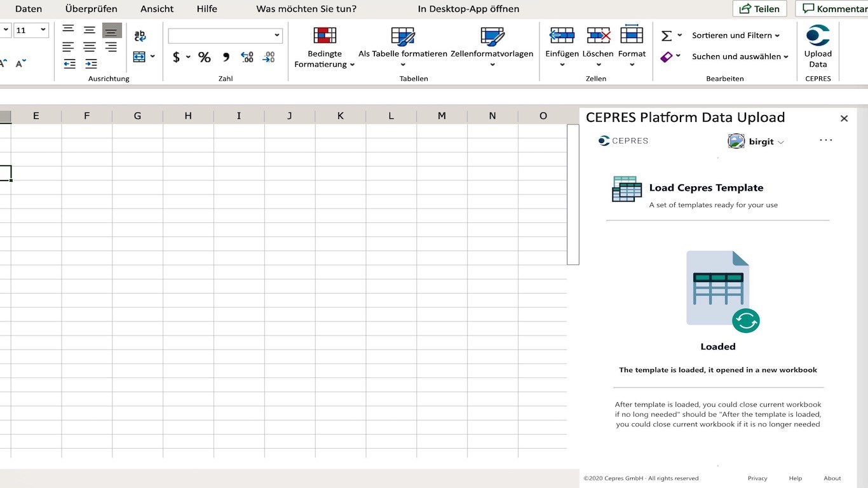Click the loaded template refresh icon
The height and width of the screenshot is (488, 868).
pos(745,320)
